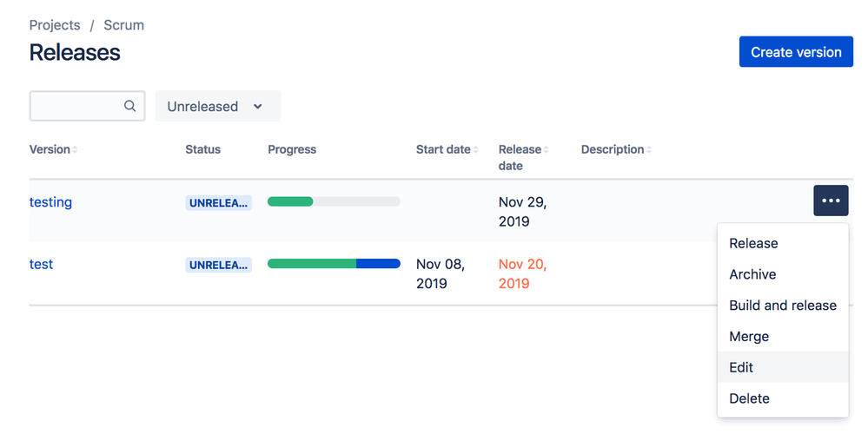The width and height of the screenshot is (868, 434).
Task: Sort by Version column arrows
Action: (x=75, y=150)
